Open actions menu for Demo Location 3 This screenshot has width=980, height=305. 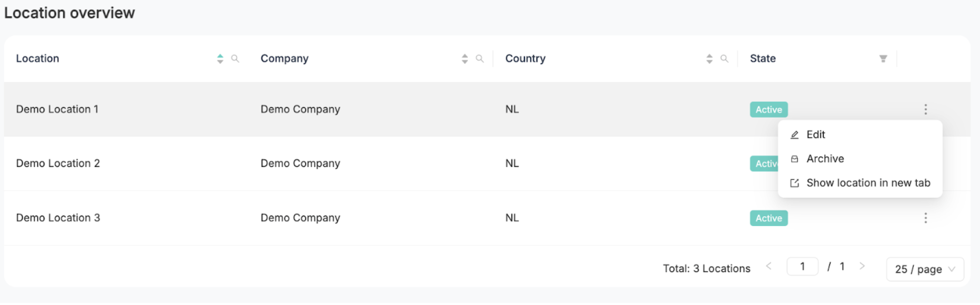[926, 218]
